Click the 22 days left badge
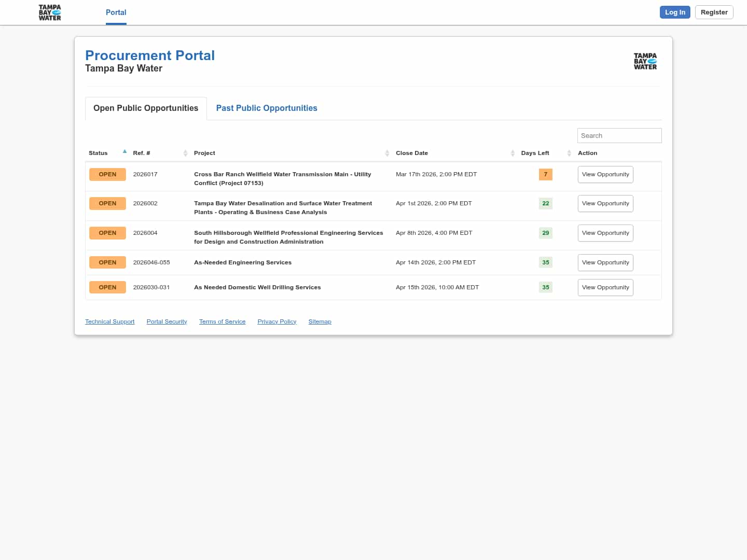 coord(545,204)
